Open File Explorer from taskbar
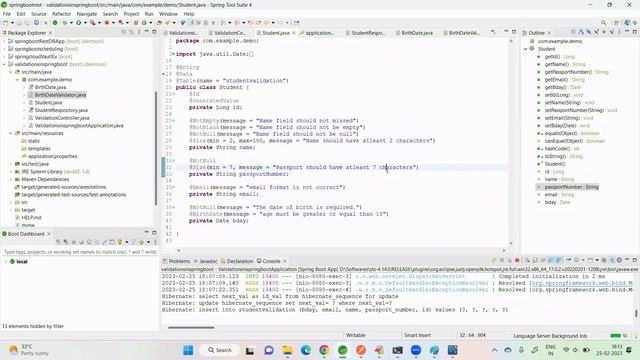Screen dimensions: 640x360 pyautogui.click(x=287, y=350)
